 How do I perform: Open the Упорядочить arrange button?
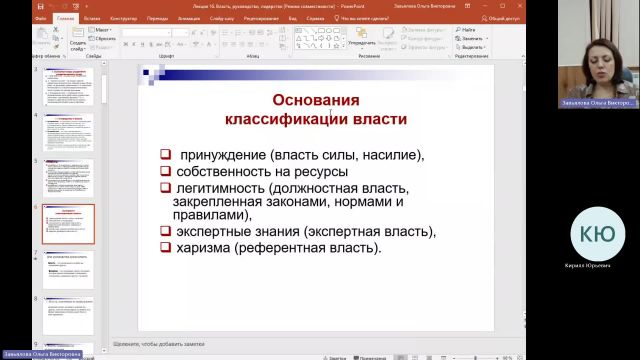(362, 38)
